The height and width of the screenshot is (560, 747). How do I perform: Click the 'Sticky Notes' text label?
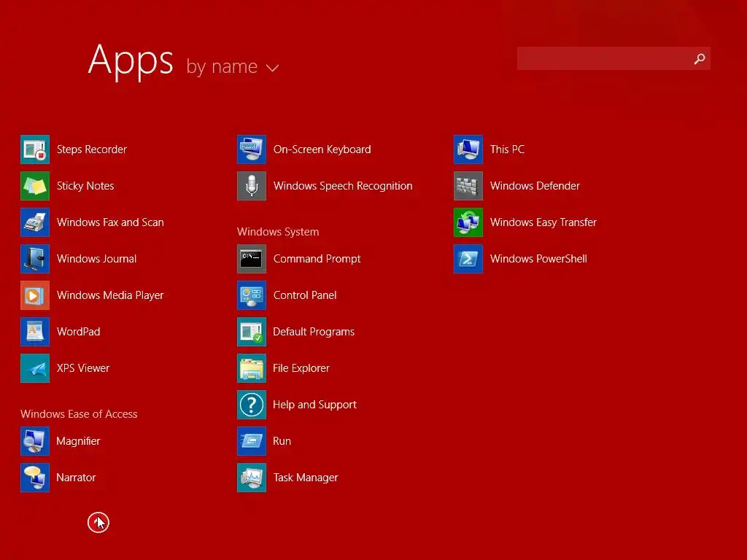85,186
